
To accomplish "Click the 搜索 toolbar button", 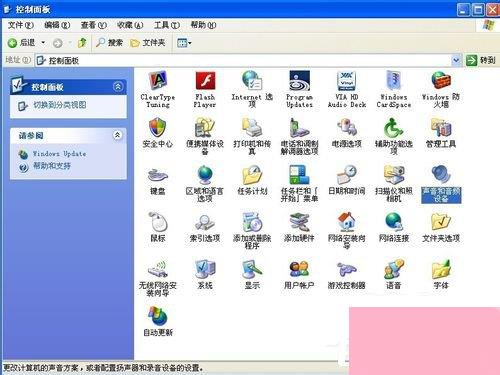I will pos(109,43).
